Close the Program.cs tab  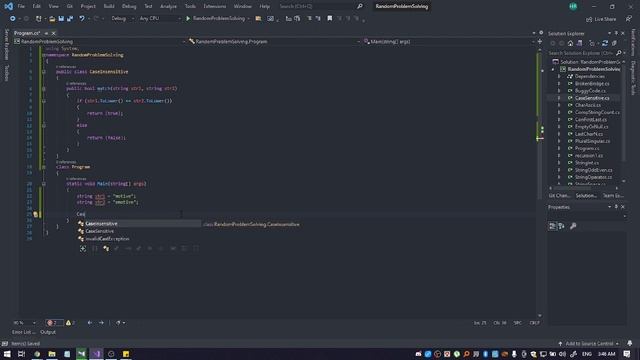tap(53, 33)
